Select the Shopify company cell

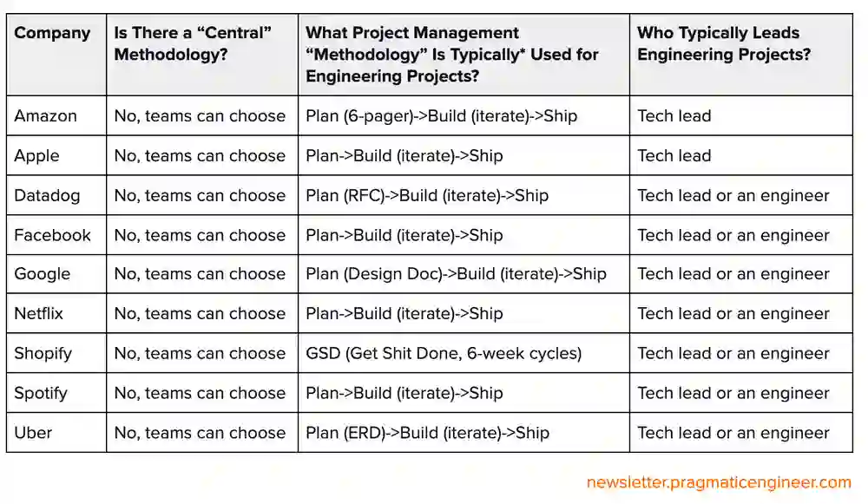(x=43, y=354)
